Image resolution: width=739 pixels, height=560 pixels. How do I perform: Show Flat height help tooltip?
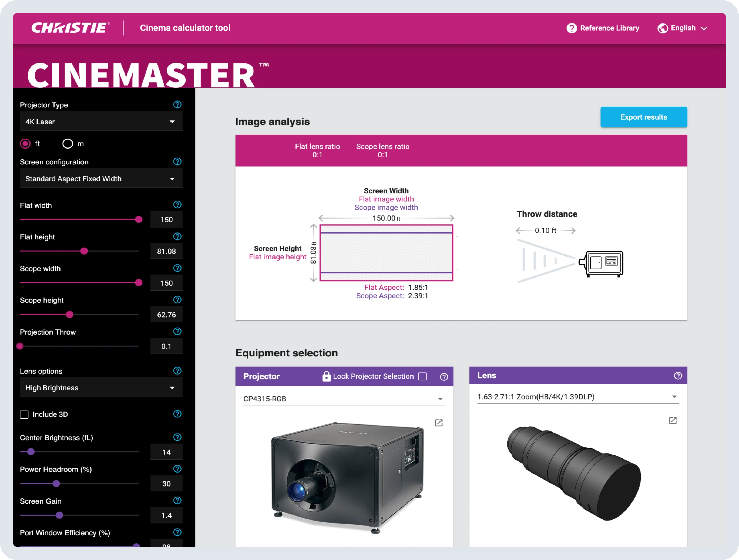coord(177,237)
